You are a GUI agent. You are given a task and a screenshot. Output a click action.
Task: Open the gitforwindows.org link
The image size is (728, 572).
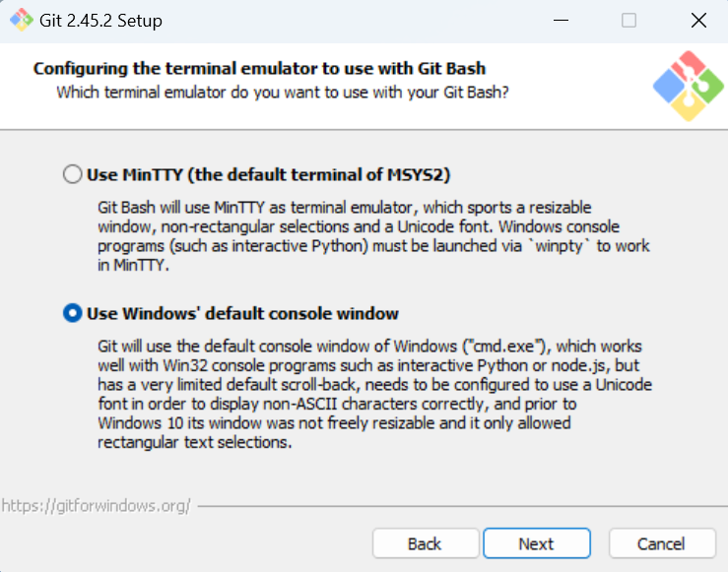coord(96,506)
